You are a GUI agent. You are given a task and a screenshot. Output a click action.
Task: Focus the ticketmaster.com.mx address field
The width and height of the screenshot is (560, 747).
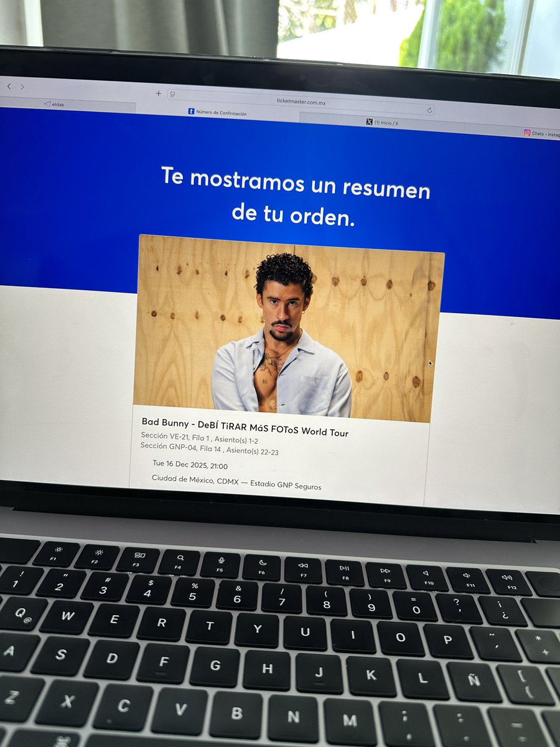[x=301, y=103]
